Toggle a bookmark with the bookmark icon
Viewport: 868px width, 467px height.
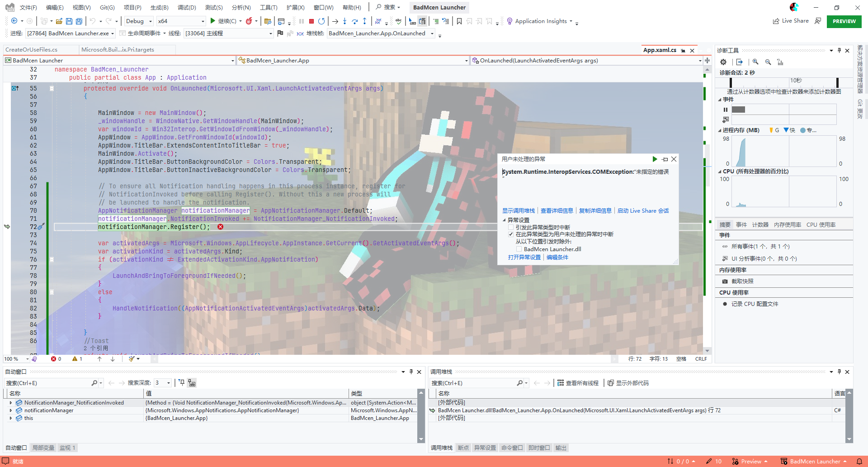point(459,21)
